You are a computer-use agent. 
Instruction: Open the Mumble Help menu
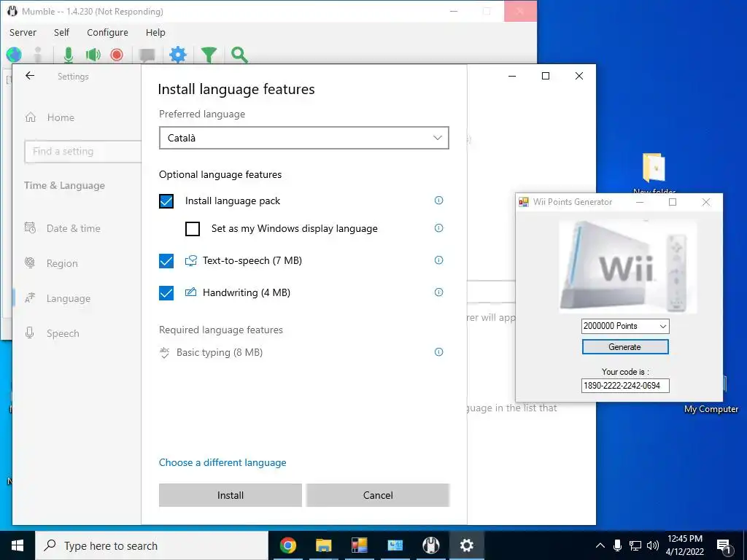point(155,32)
